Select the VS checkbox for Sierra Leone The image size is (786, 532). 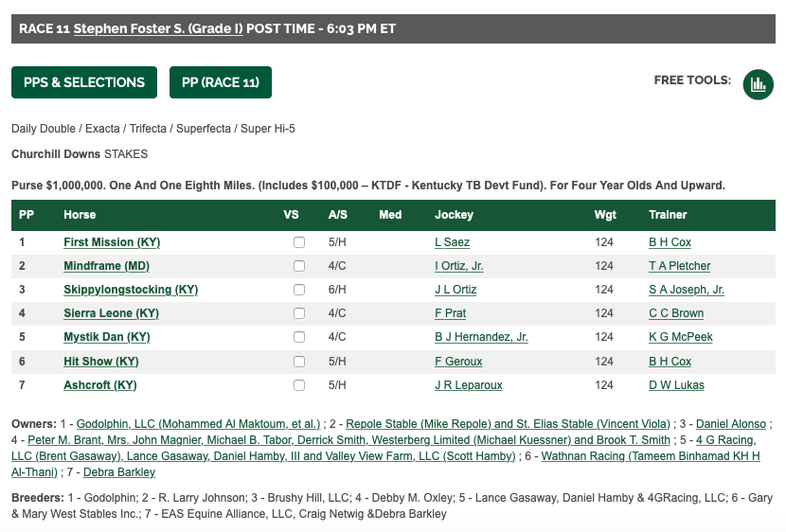tap(299, 313)
